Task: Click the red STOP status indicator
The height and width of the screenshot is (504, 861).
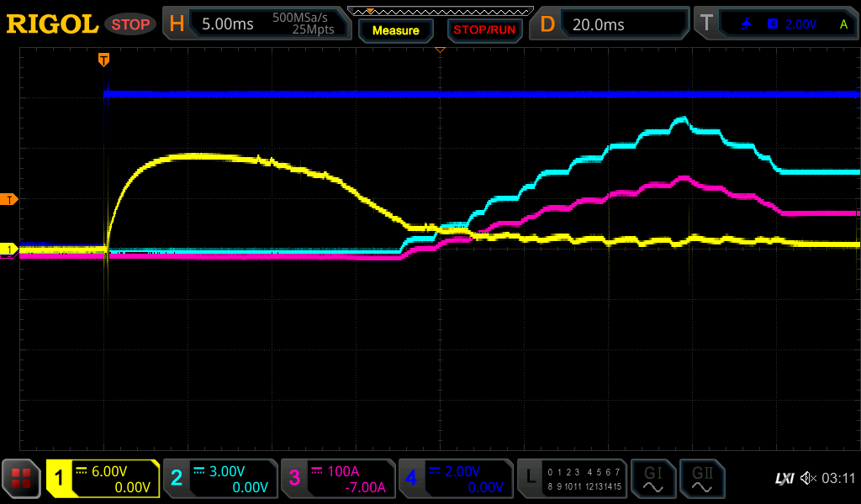Action: pos(130,24)
